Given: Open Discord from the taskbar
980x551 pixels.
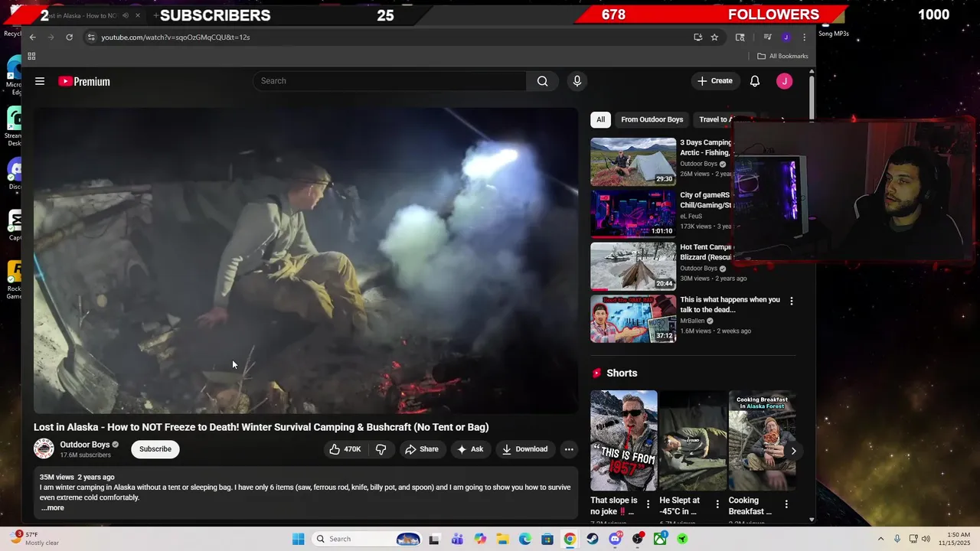Looking at the screenshot, I should pos(615,539).
